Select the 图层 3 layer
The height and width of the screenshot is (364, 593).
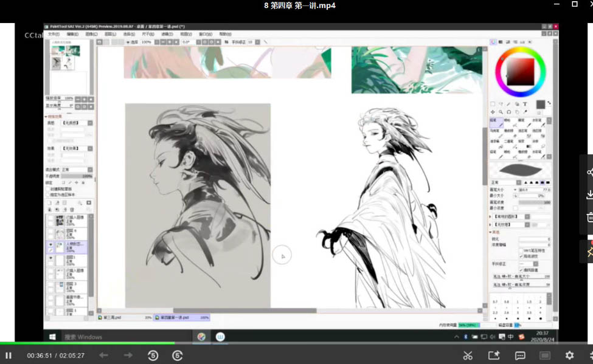click(x=68, y=286)
